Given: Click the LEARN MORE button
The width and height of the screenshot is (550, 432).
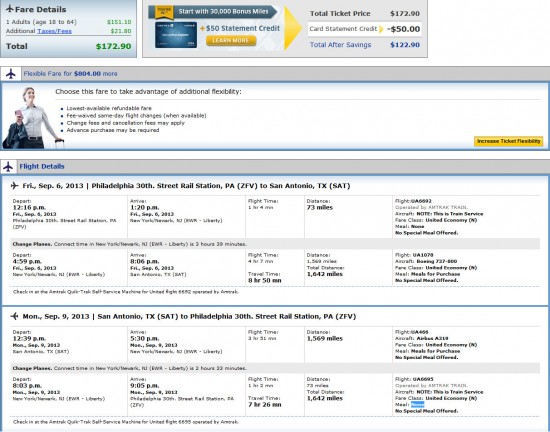Looking at the screenshot, I should point(231,41).
